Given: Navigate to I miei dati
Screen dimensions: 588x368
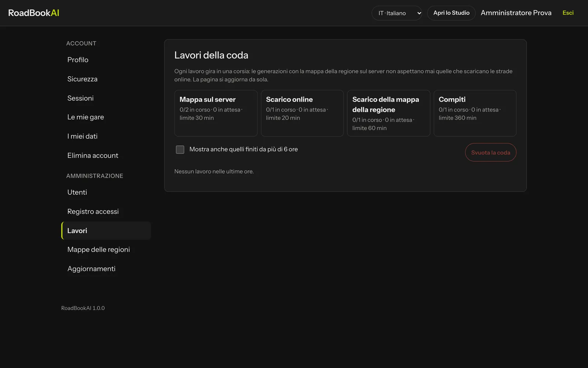Looking at the screenshot, I should tap(106, 136).
